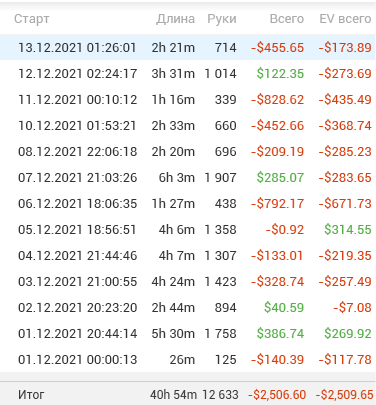Click the Руки column header
Viewport: 376px width, 405px height.
[222, 19]
